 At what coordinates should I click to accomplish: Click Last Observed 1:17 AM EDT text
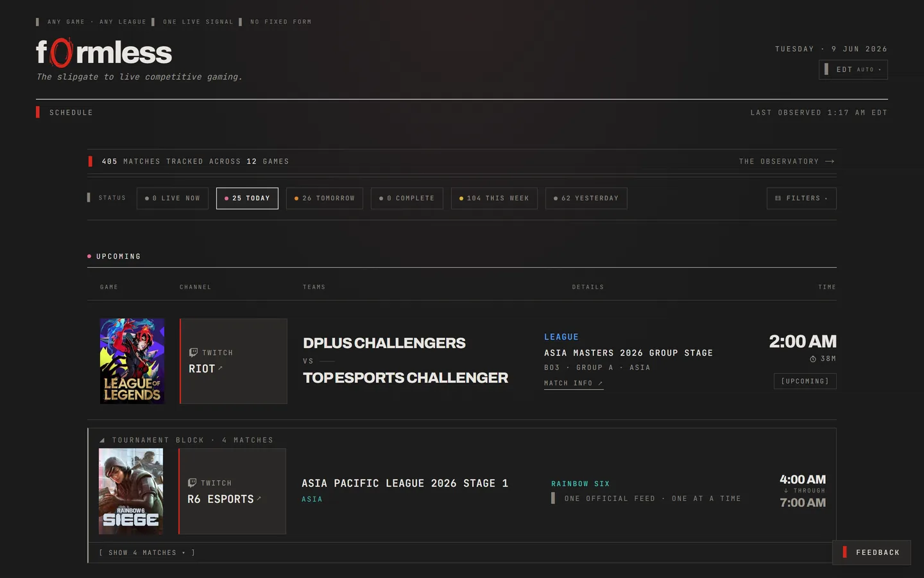coord(819,112)
